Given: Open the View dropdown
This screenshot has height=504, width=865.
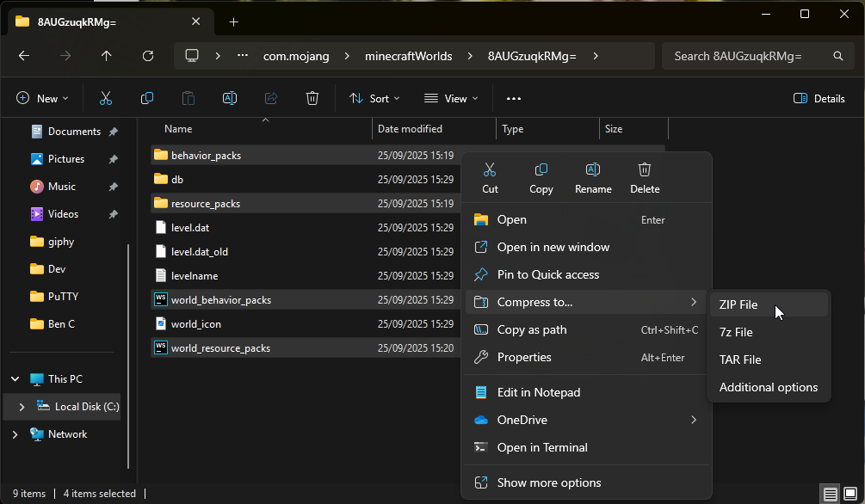Looking at the screenshot, I should [x=451, y=99].
